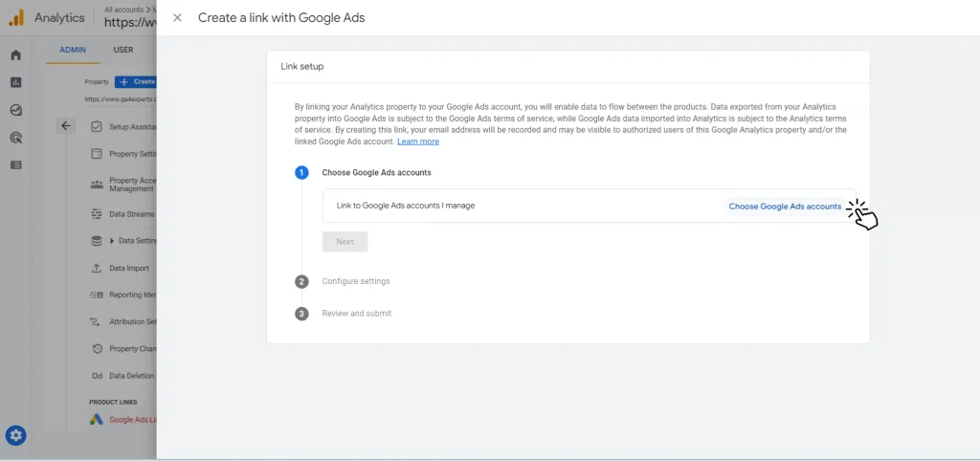
Task: Click the Data Settings database icon
Action: pos(97,241)
